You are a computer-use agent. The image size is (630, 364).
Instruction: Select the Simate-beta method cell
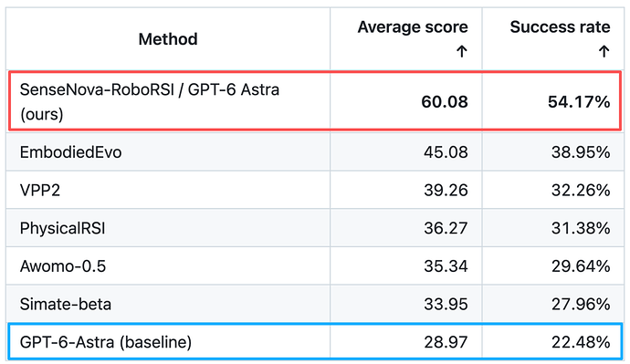[168, 304]
